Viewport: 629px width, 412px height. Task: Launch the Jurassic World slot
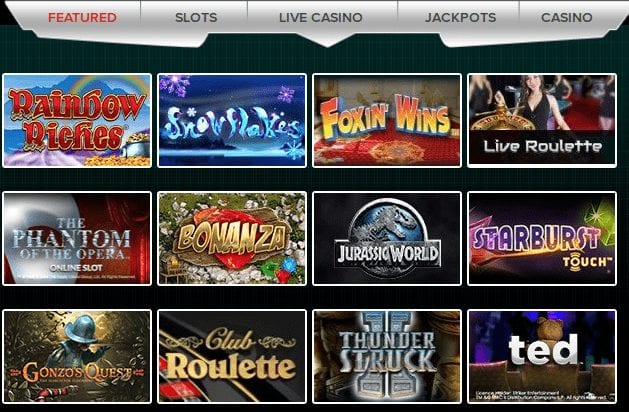pyautogui.click(x=387, y=239)
